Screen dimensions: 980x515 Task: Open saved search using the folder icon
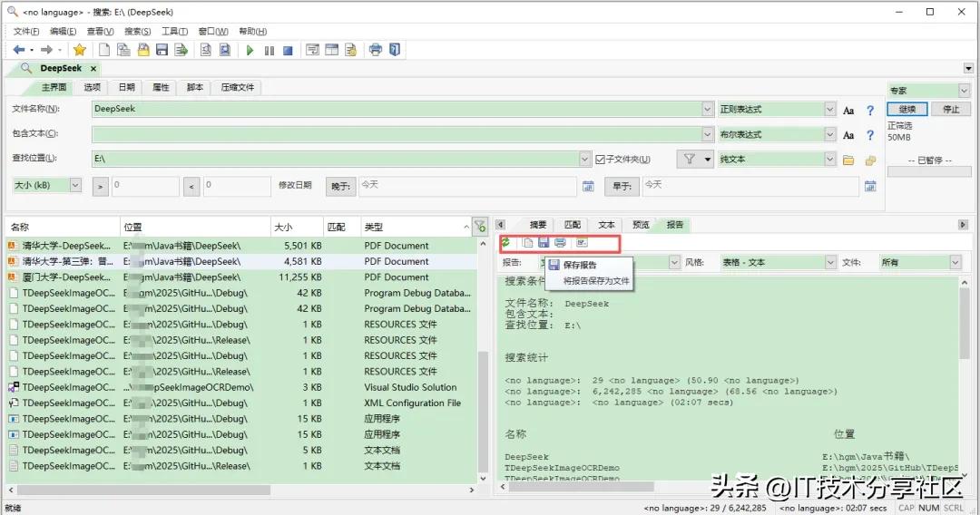pyautogui.click(x=143, y=50)
